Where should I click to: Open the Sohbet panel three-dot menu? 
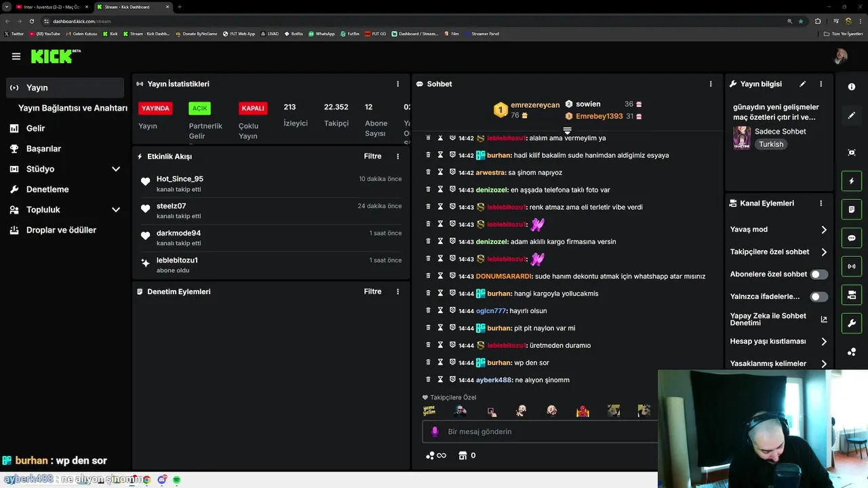coord(711,84)
